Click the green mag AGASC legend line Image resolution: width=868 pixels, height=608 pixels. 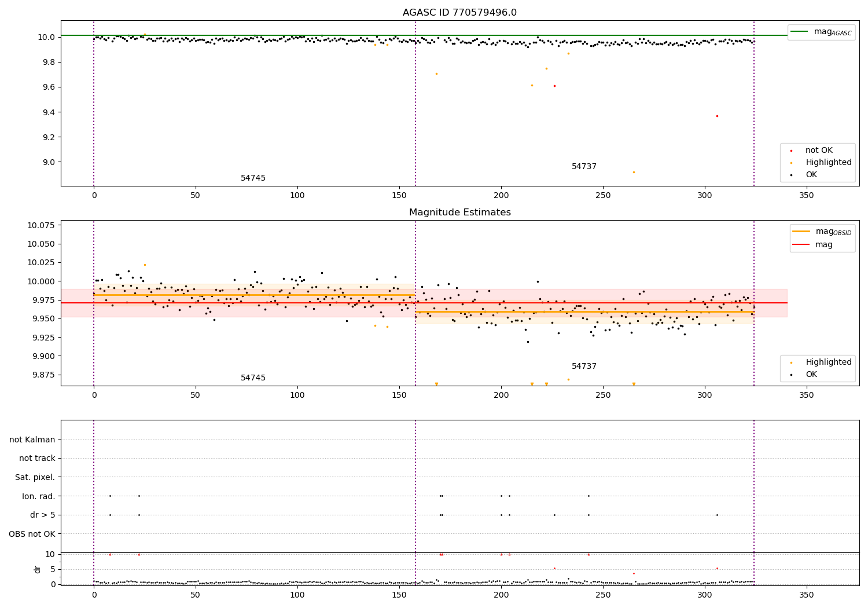pos(800,32)
